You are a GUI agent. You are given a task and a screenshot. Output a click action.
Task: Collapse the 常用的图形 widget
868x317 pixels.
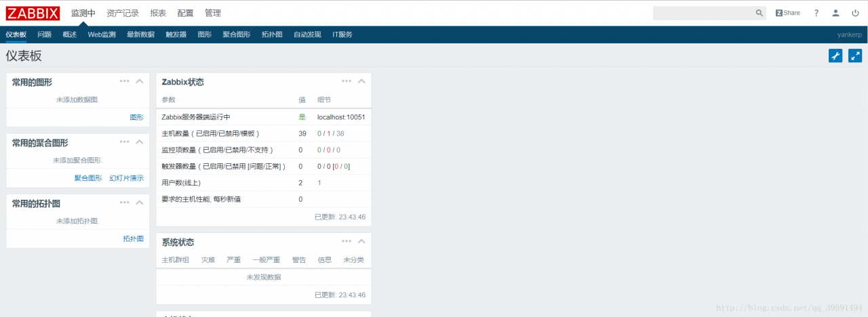pyautogui.click(x=140, y=81)
